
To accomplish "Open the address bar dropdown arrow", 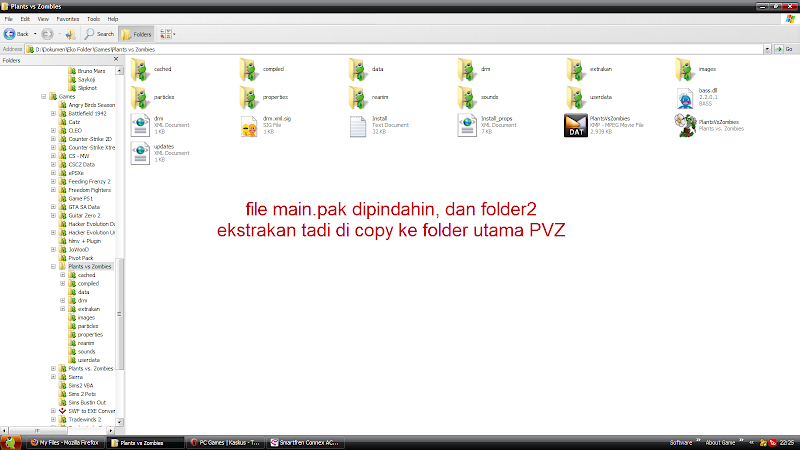I will 767,49.
